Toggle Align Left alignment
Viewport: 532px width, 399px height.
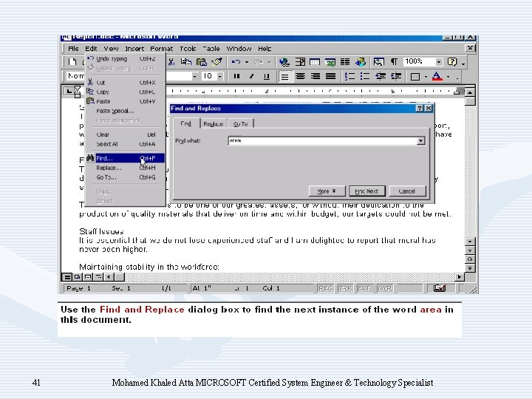[284, 77]
